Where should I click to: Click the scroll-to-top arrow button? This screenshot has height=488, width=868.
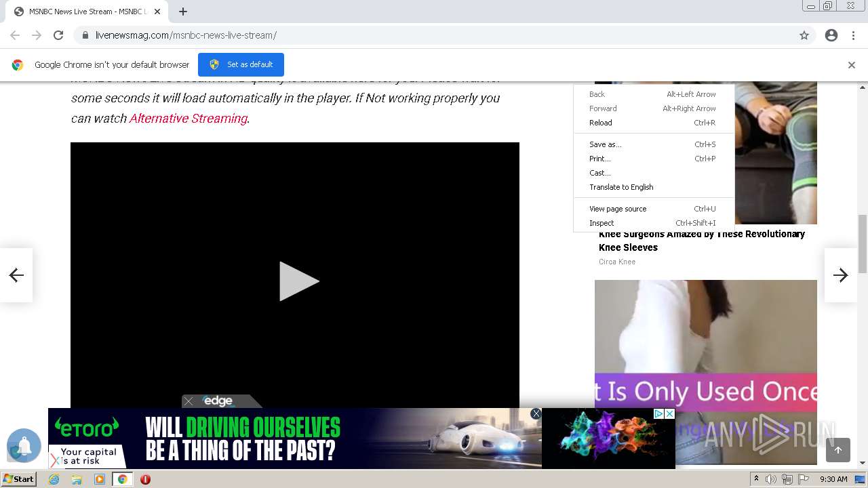(x=838, y=450)
